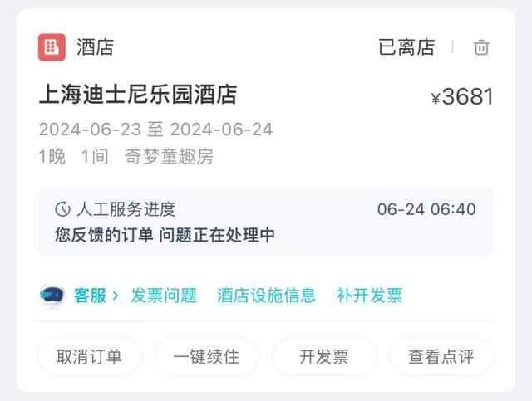Tap the stay dates 2024-06-23 至 2024-06-24
The image size is (532, 401).
155,130
